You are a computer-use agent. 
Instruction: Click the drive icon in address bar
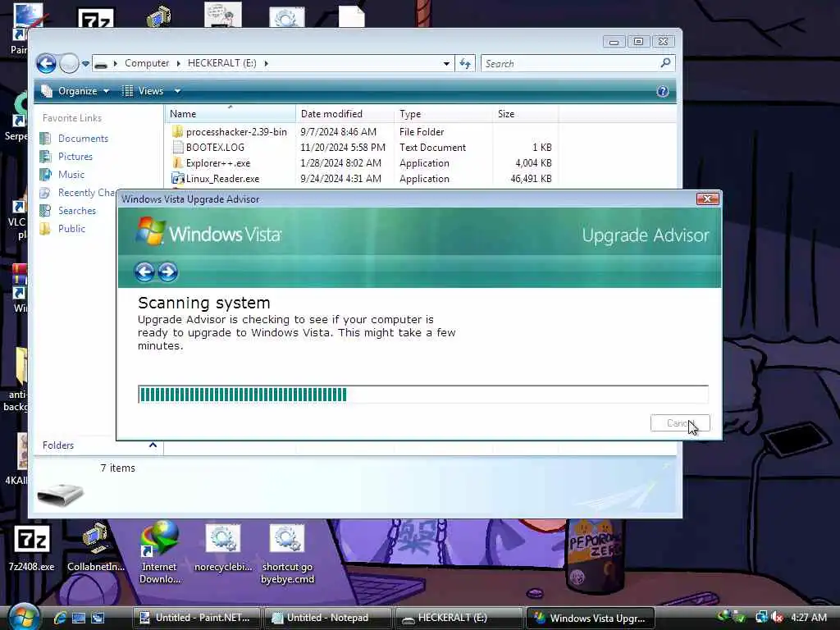coord(101,64)
